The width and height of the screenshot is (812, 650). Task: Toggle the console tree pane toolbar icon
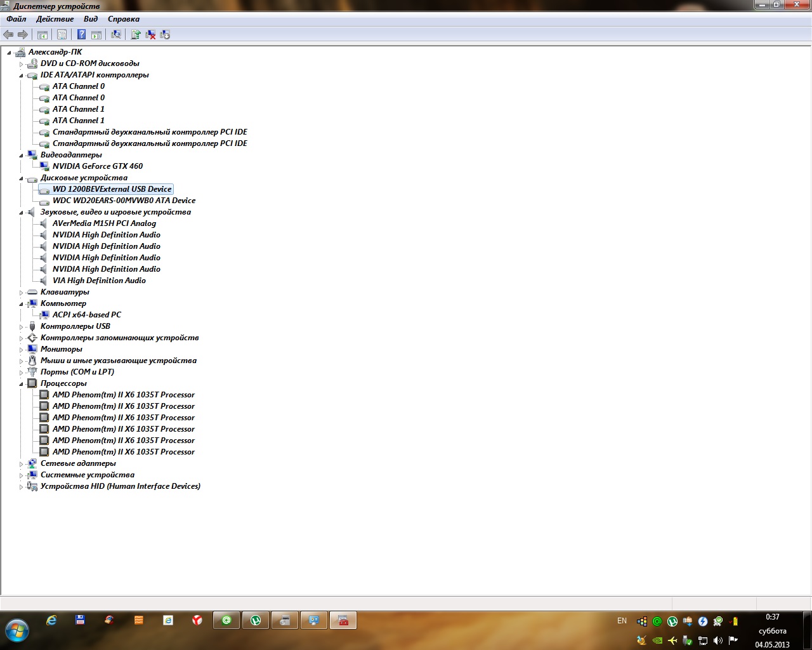pos(43,35)
